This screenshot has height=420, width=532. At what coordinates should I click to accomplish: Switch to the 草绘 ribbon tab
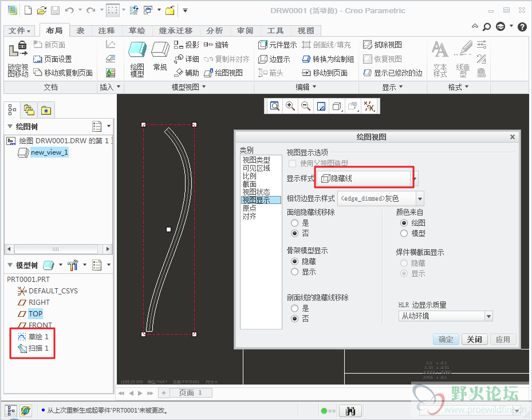(137, 30)
